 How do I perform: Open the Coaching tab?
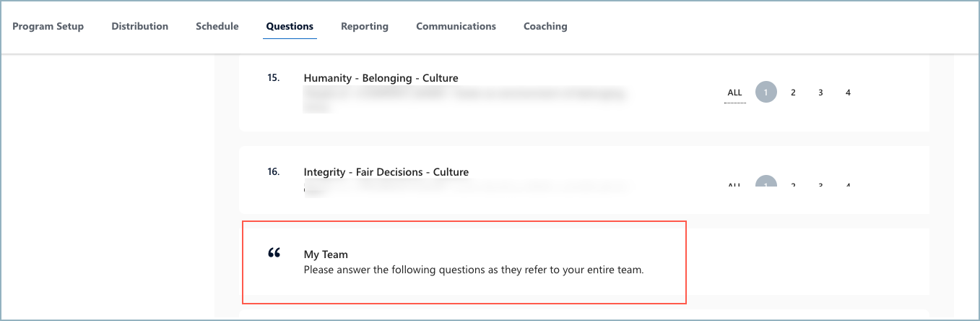545,26
